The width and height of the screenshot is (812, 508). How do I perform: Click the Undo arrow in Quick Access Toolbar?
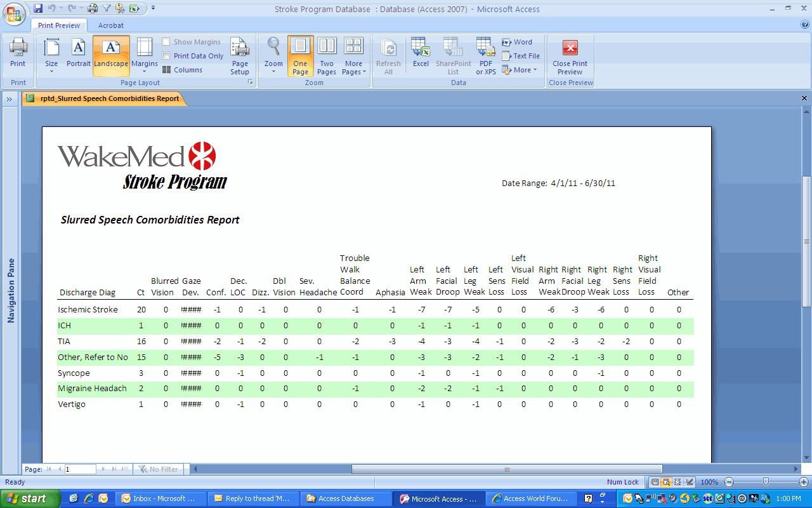point(53,9)
